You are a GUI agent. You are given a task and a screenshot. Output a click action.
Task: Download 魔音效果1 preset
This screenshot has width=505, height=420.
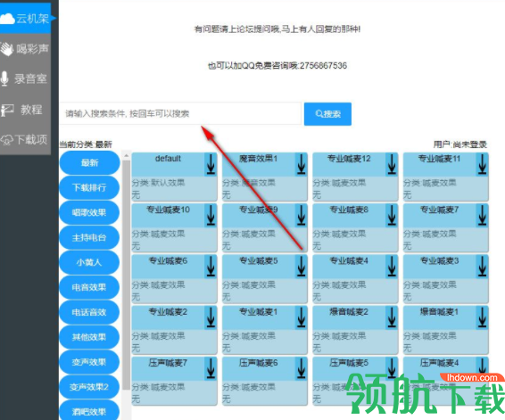click(x=302, y=164)
